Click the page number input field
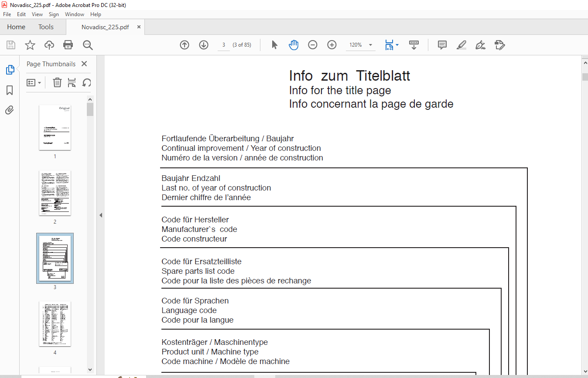588x378 pixels. pyautogui.click(x=223, y=45)
